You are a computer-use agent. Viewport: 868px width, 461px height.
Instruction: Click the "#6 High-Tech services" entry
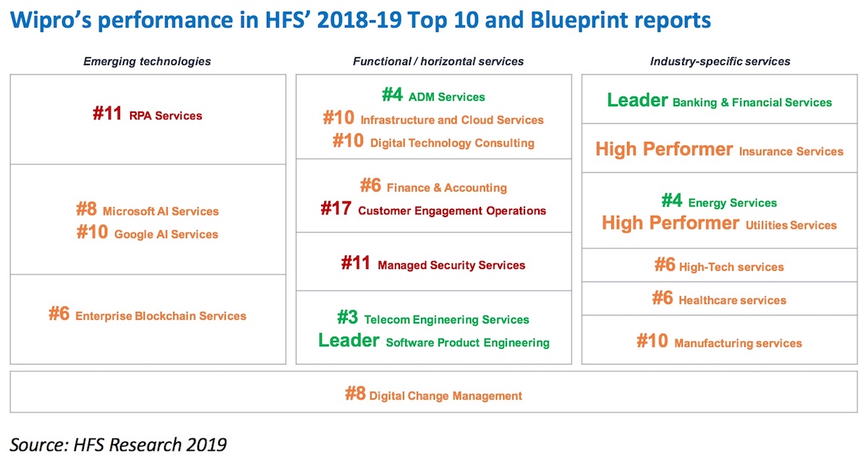[719, 266]
